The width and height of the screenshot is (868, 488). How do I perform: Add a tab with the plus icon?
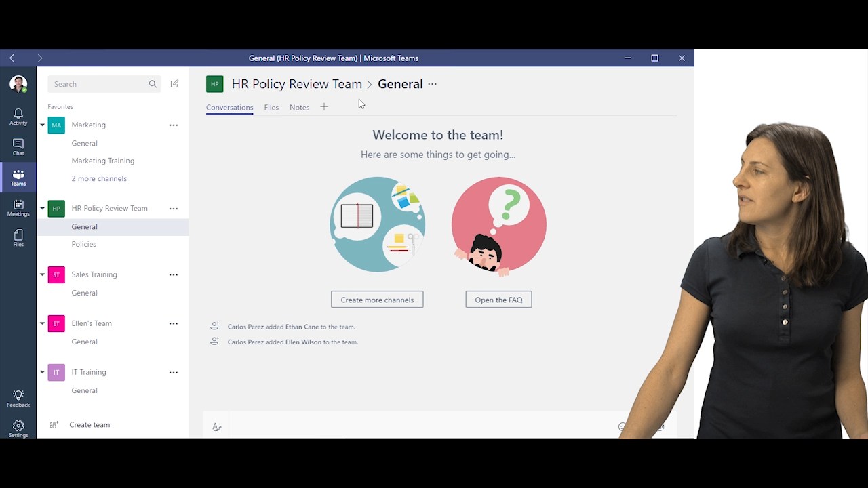coord(324,107)
